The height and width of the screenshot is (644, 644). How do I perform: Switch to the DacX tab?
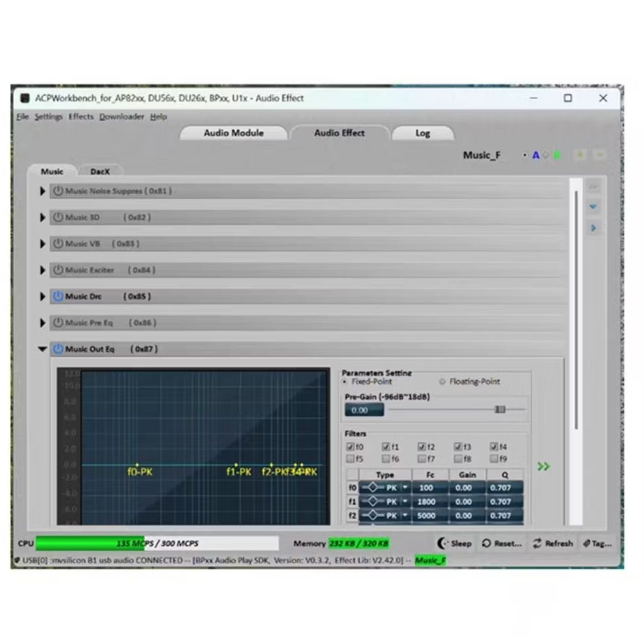(100, 171)
